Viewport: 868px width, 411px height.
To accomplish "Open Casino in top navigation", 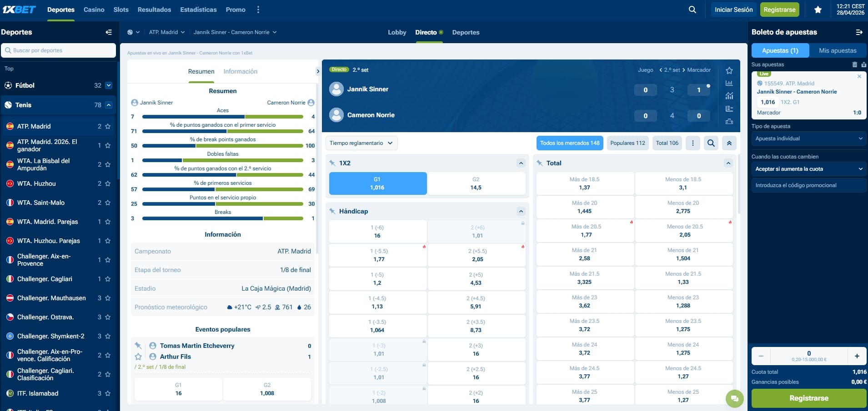I will click(x=94, y=10).
